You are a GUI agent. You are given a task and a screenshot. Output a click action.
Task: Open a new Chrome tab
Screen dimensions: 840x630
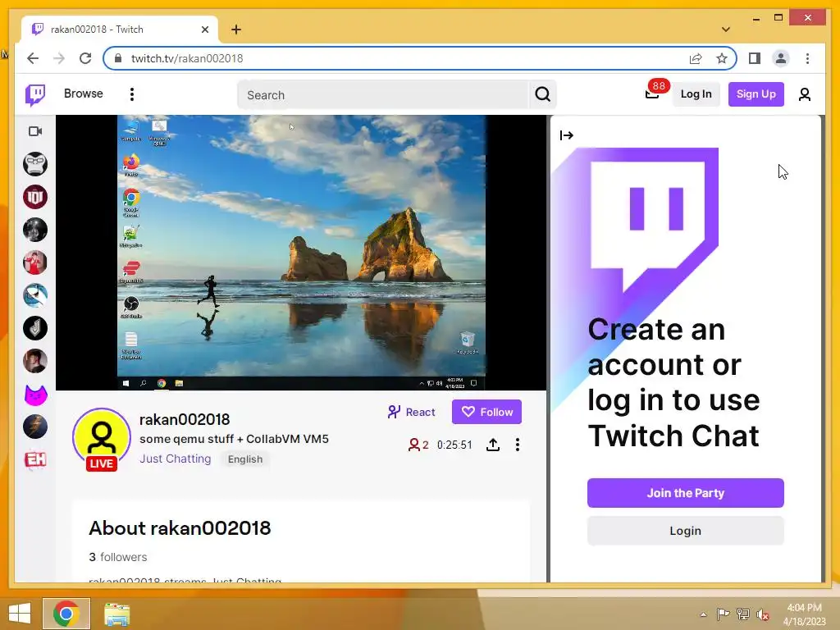236,30
